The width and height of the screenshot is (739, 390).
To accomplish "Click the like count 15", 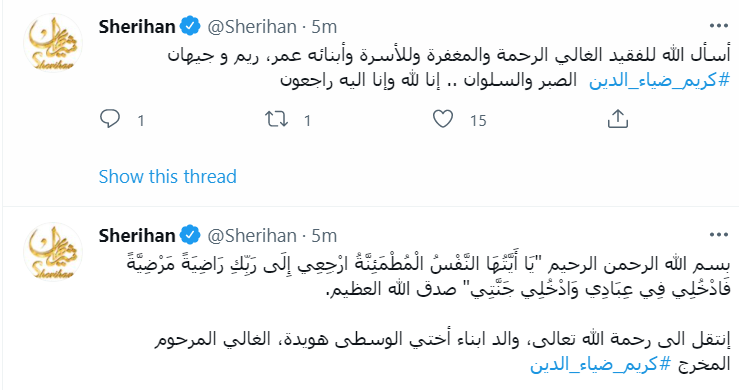I will 478,121.
